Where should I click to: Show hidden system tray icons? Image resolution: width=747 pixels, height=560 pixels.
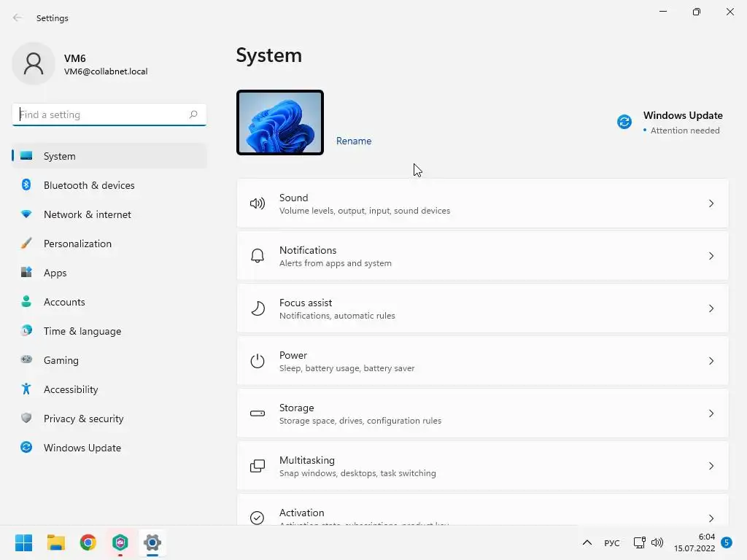tap(587, 542)
